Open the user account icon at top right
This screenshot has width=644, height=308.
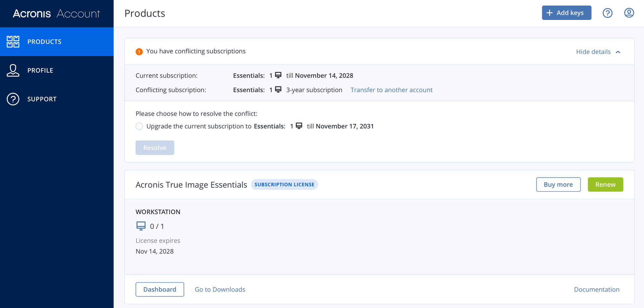(629, 13)
